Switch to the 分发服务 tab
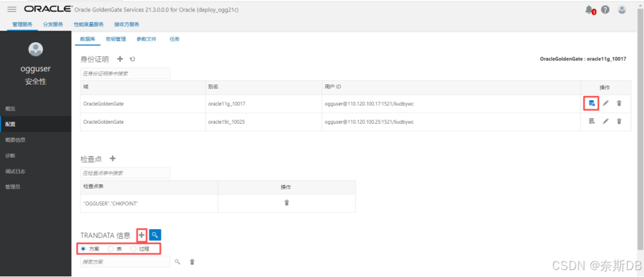The width and height of the screenshot is (644, 277). (x=53, y=24)
